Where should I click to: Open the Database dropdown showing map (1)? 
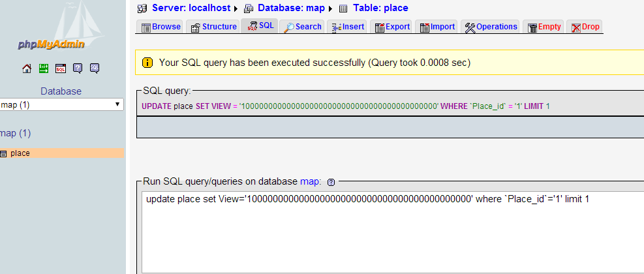pyautogui.click(x=61, y=105)
